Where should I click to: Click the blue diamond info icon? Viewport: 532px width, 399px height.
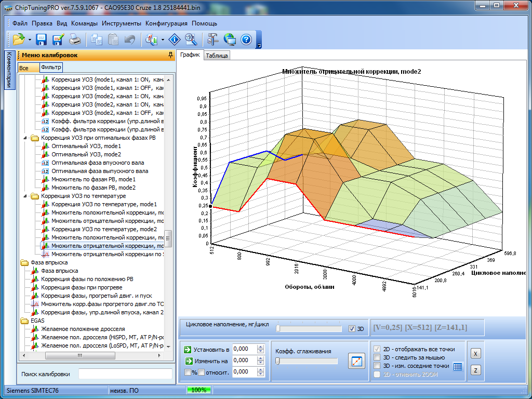174,39
